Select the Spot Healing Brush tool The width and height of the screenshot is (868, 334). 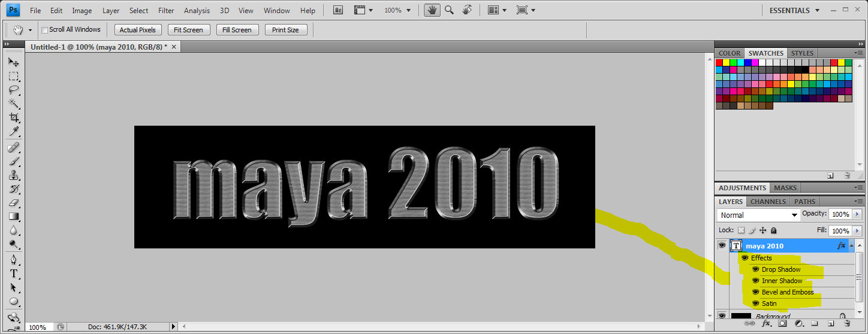click(14, 147)
